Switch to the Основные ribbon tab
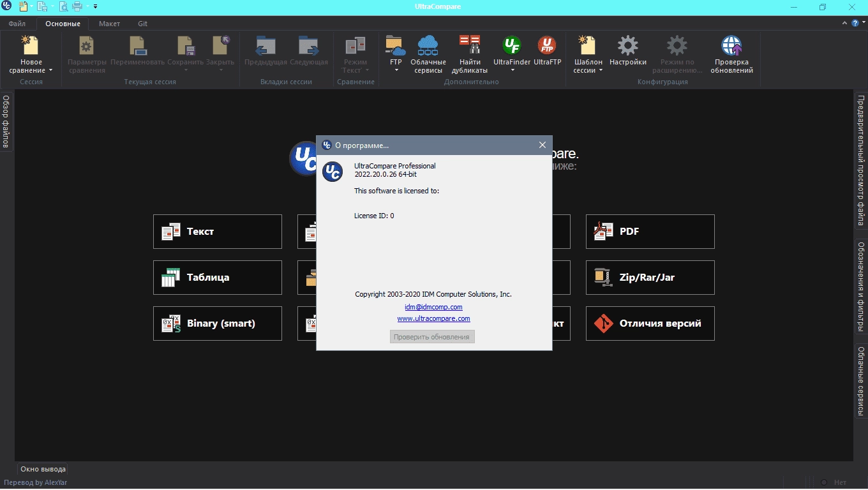The image size is (868, 490). (63, 24)
